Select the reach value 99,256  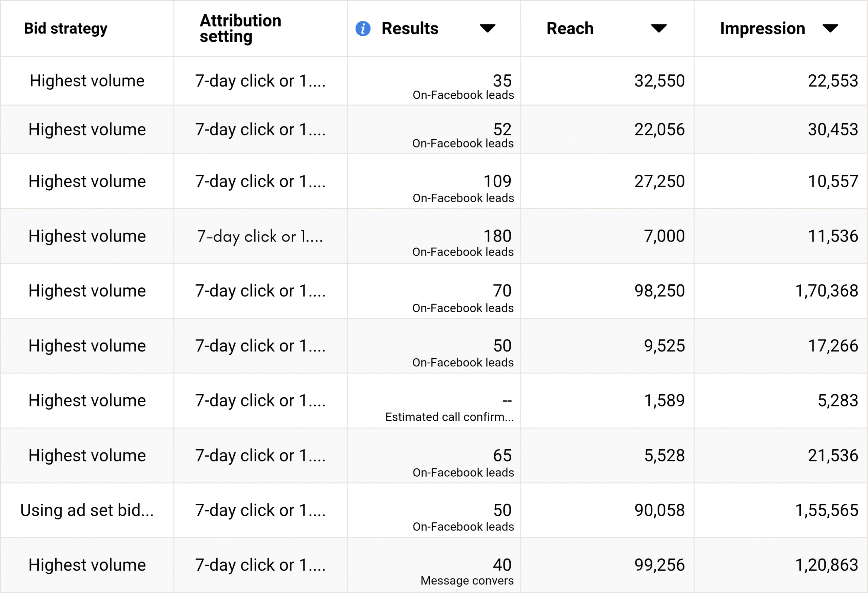[659, 565]
